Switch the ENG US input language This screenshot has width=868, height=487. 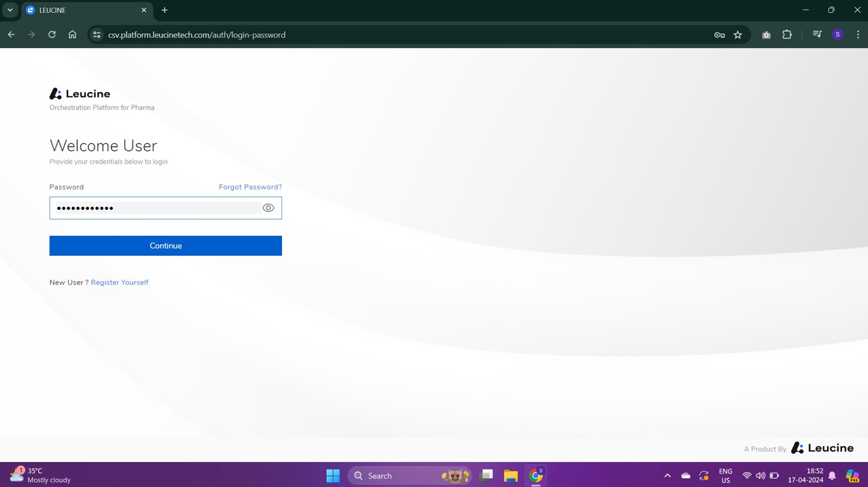tap(725, 475)
